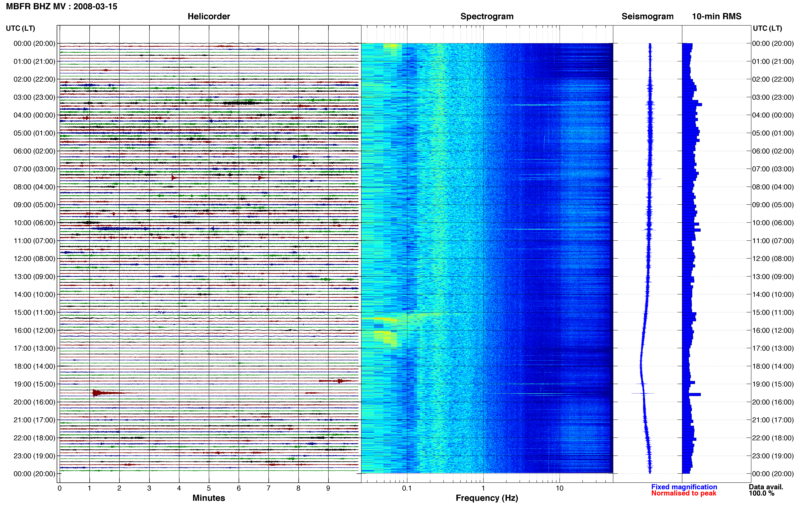Select the Spectrogram panel heading

tap(487, 16)
